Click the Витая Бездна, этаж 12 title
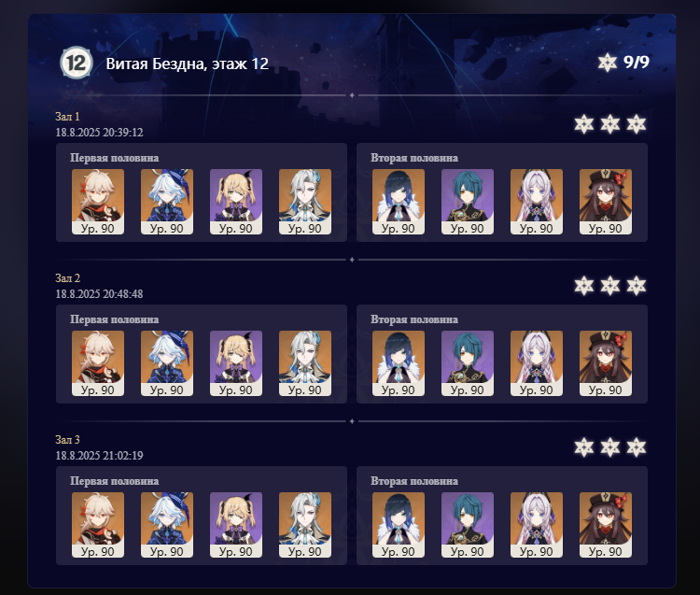 pyautogui.click(x=187, y=64)
